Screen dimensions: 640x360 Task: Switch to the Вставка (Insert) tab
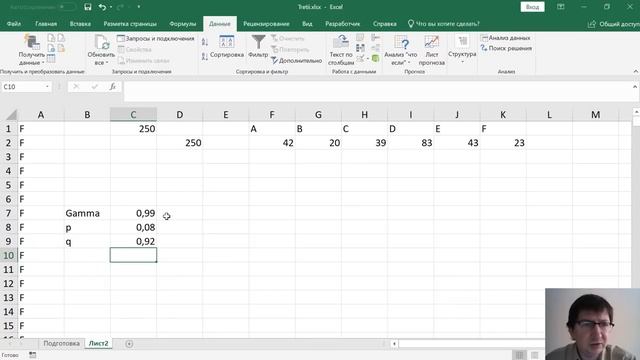click(80, 24)
